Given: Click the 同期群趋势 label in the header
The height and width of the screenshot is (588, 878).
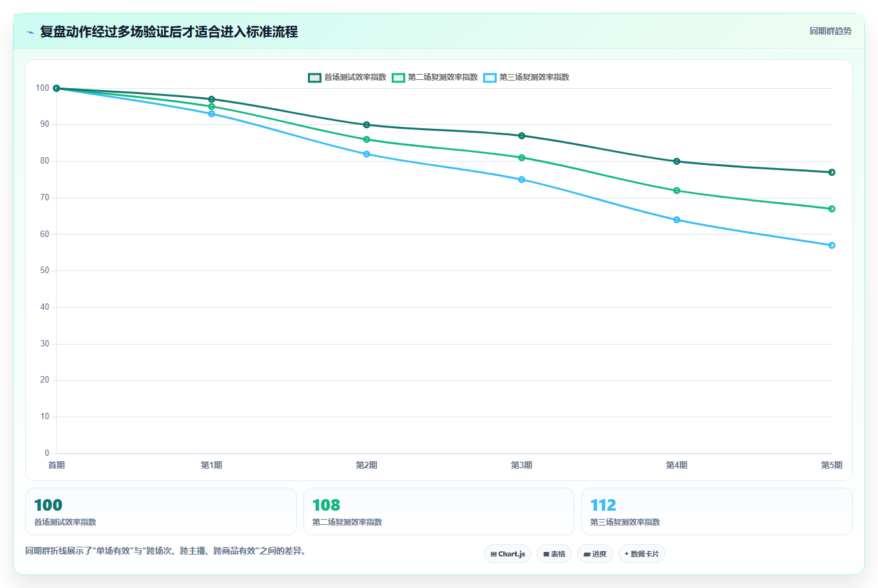Looking at the screenshot, I should pos(830,31).
